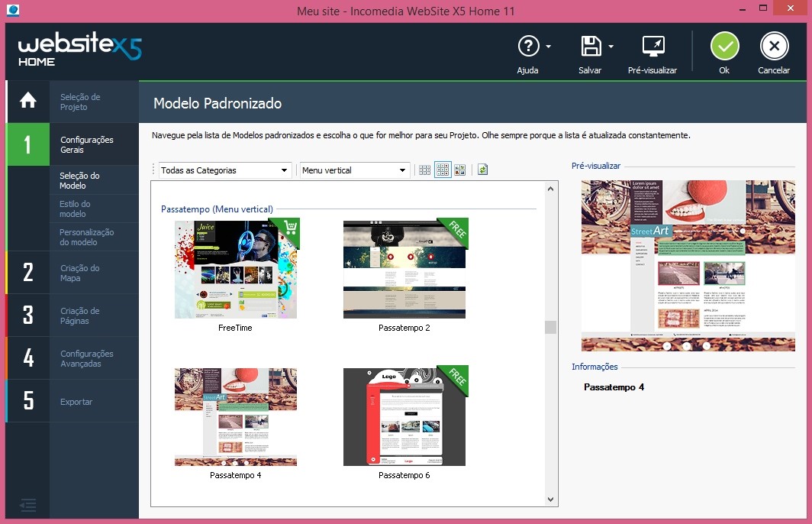Click the Cancelar X button
The height and width of the screenshot is (524, 812).
tap(774, 47)
